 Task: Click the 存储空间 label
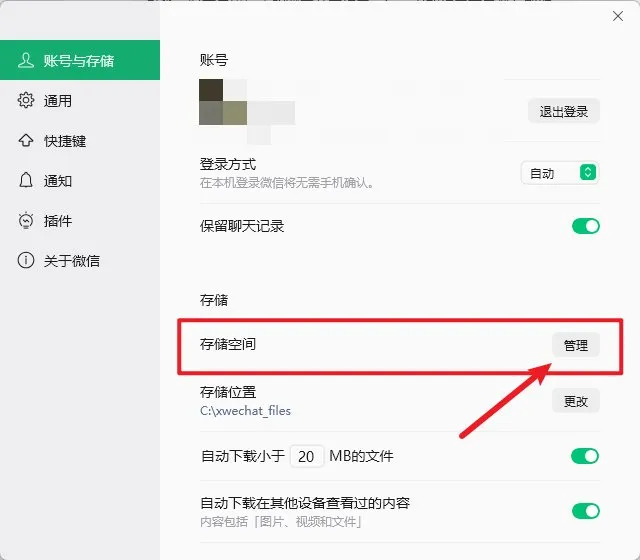[228, 344]
